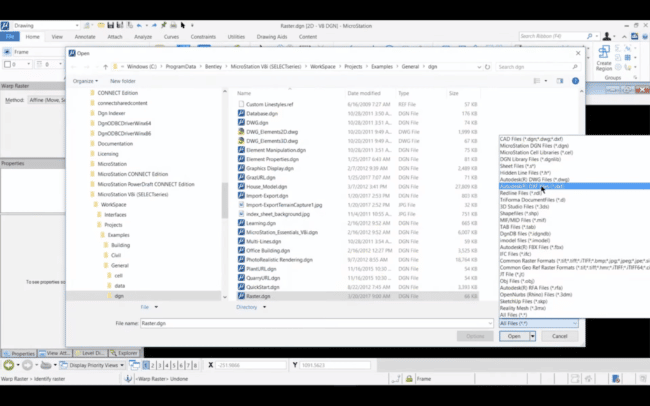Open the File backstage tab

click(10, 36)
